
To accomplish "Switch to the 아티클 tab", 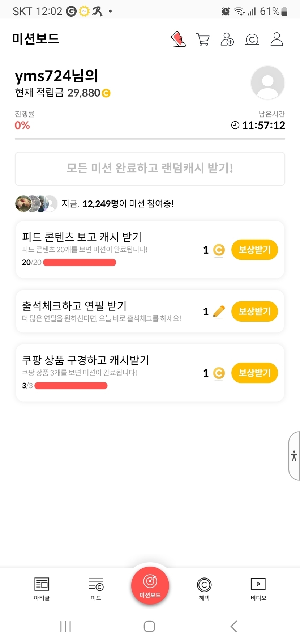I will [x=42, y=588].
